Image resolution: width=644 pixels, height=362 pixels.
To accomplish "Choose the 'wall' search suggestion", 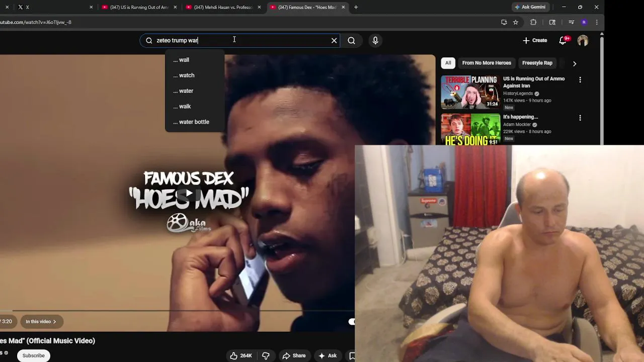I will (195, 60).
